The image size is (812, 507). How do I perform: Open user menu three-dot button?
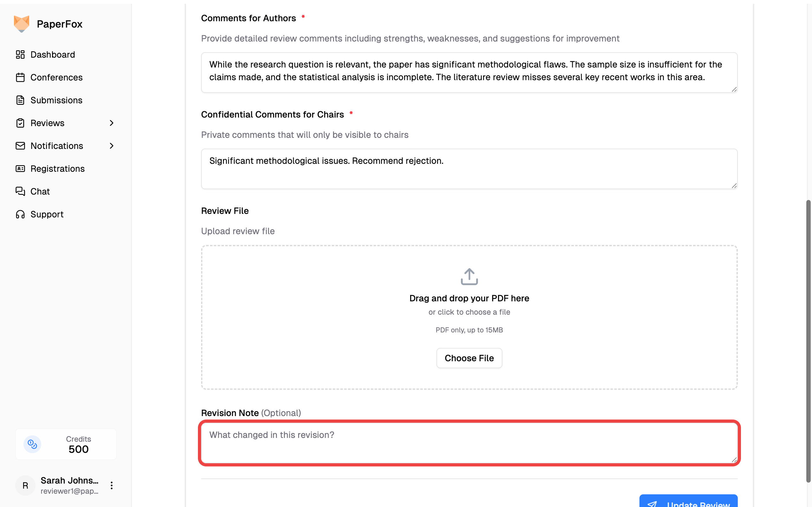(112, 485)
